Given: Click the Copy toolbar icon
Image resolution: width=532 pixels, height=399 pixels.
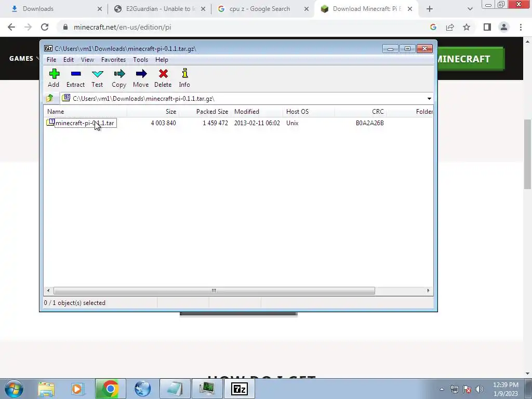Looking at the screenshot, I should pyautogui.click(x=119, y=78).
